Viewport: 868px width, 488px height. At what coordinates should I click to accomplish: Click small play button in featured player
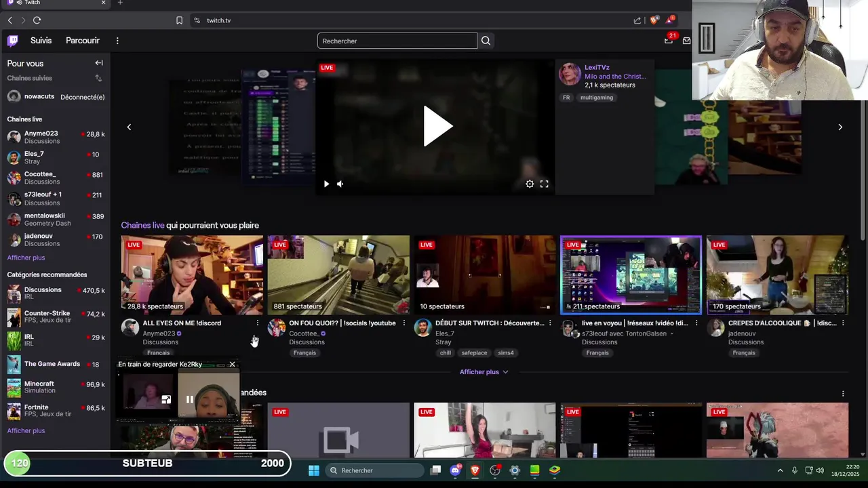point(326,184)
